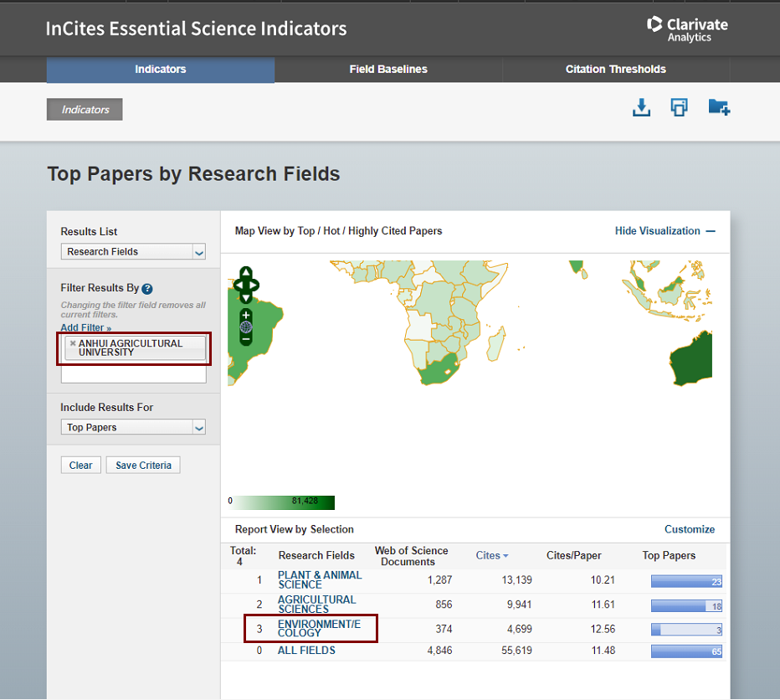The image size is (780, 700).
Task: Click the empty filter input field
Action: [x=133, y=375]
